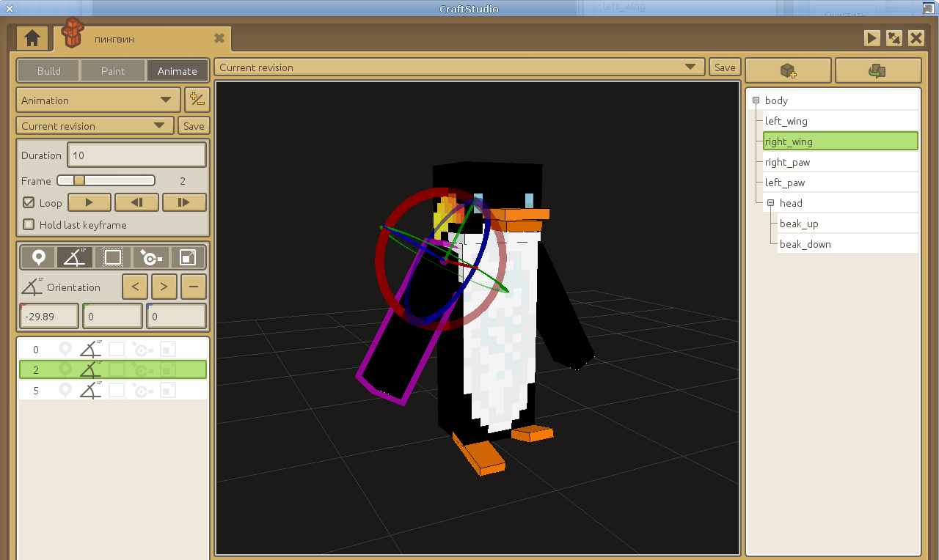Select the Block size tool icon
Viewport: 939px width, 560px height.
[112, 257]
